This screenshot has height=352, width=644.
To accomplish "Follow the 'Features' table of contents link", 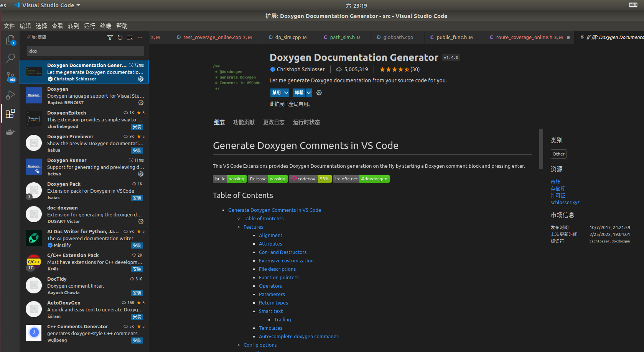I will point(253,227).
